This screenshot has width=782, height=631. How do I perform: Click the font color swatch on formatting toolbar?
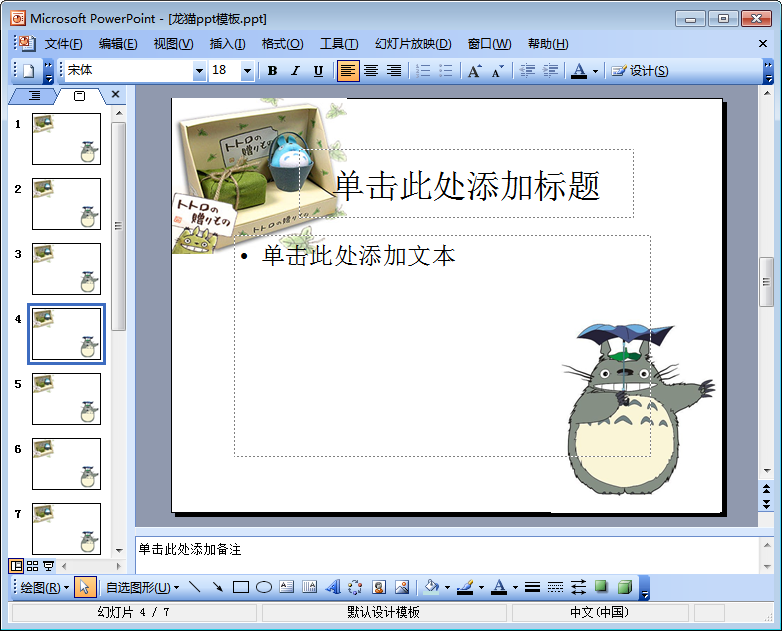[x=578, y=71]
